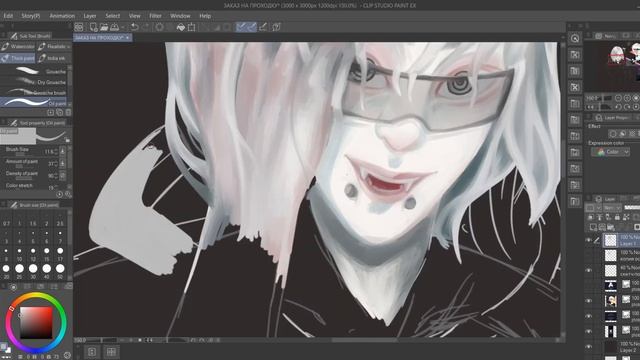
Task: Select brush size preset 30
Action: pyautogui.click(x=33, y=272)
